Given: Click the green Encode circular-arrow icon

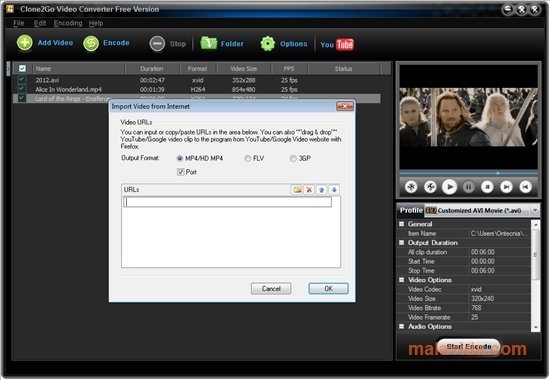Looking at the screenshot, I should 91,44.
